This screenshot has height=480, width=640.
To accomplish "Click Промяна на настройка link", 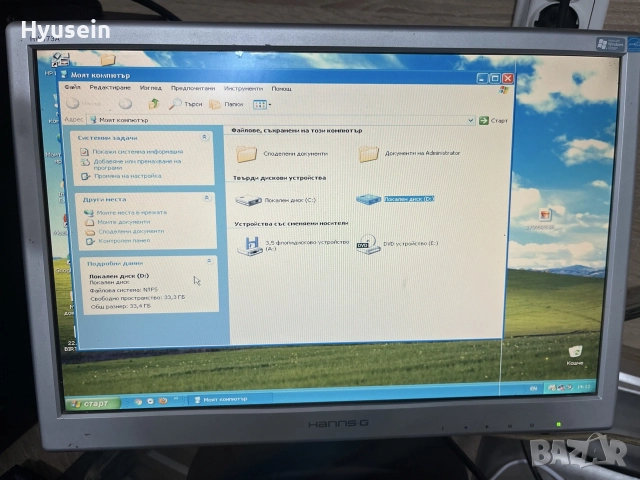I will click(128, 176).
